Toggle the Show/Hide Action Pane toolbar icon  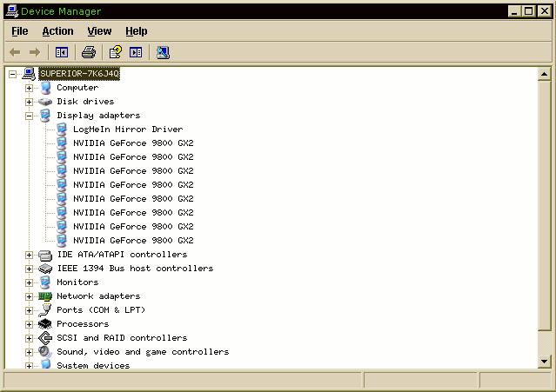click(136, 52)
